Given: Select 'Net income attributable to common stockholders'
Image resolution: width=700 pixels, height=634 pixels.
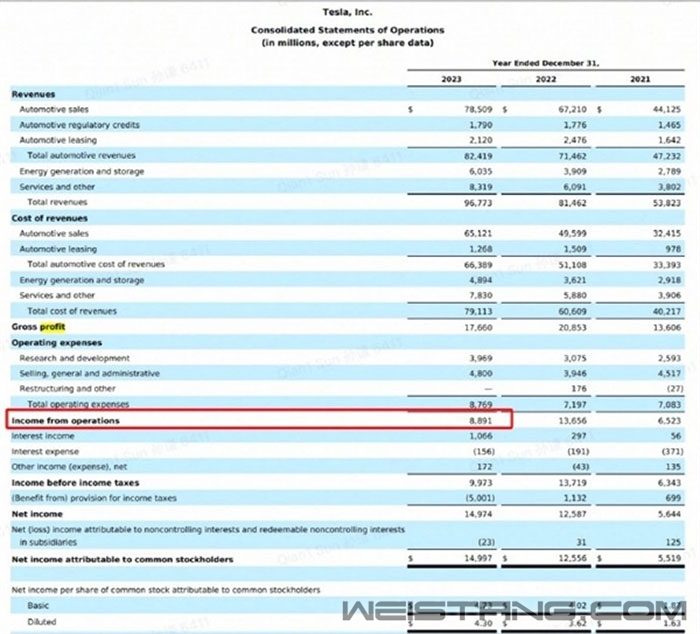Looking at the screenshot, I should pos(122,559).
